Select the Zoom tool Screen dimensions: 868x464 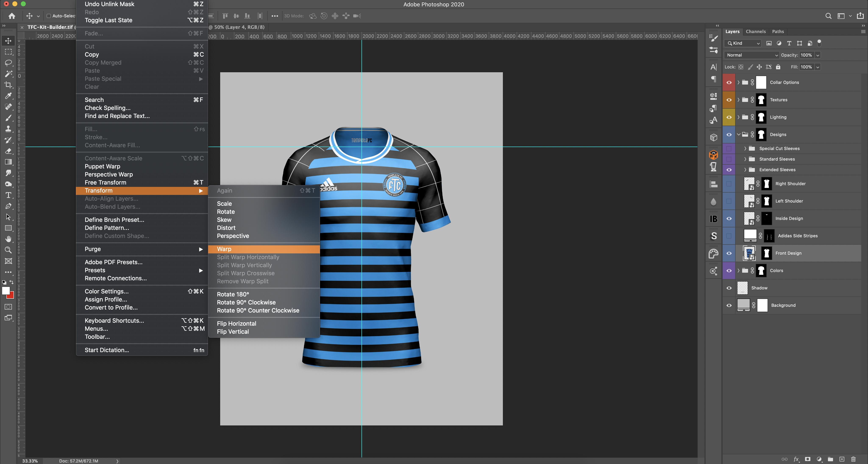pos(8,250)
